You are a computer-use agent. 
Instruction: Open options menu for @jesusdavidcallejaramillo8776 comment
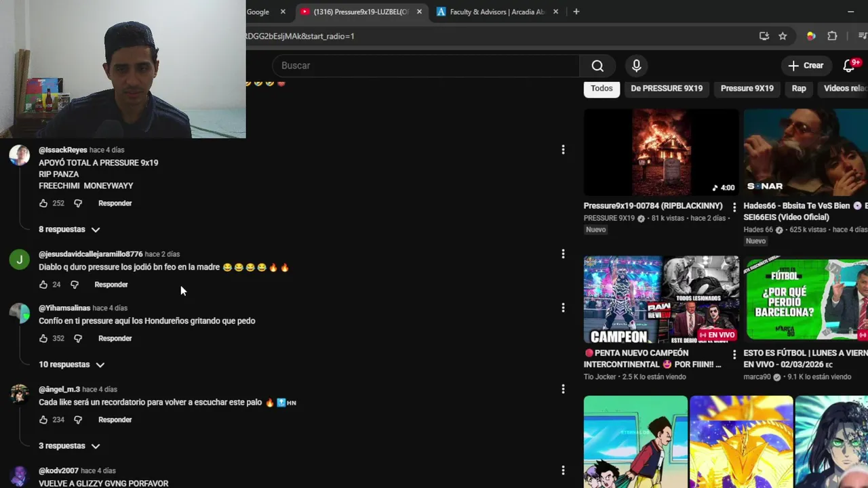[563, 254]
